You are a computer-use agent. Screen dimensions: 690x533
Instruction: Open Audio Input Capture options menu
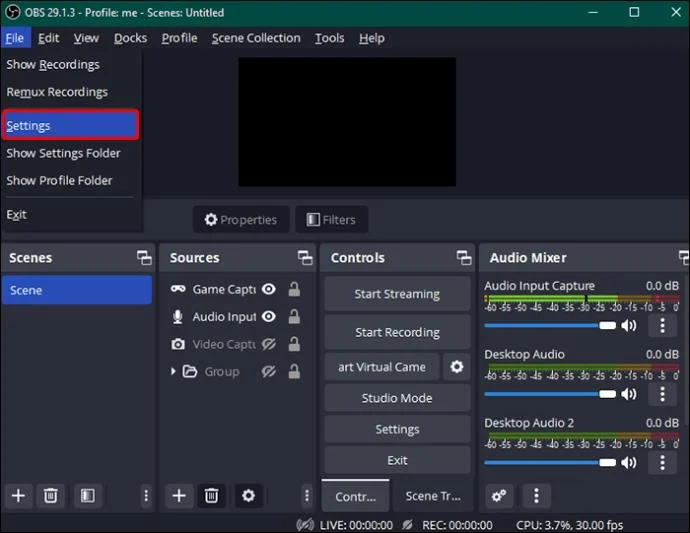(x=662, y=326)
